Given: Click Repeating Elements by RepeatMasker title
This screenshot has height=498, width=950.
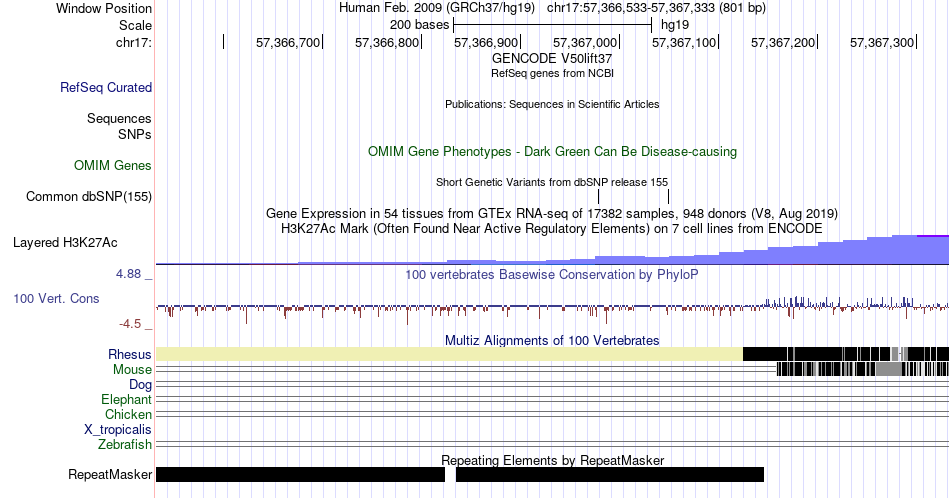Looking at the screenshot, I should pyautogui.click(x=552, y=460).
